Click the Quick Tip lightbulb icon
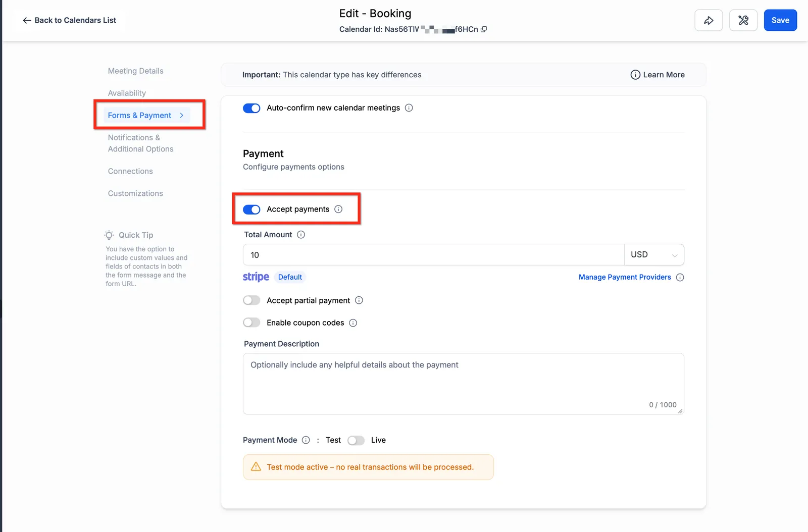 tap(109, 235)
